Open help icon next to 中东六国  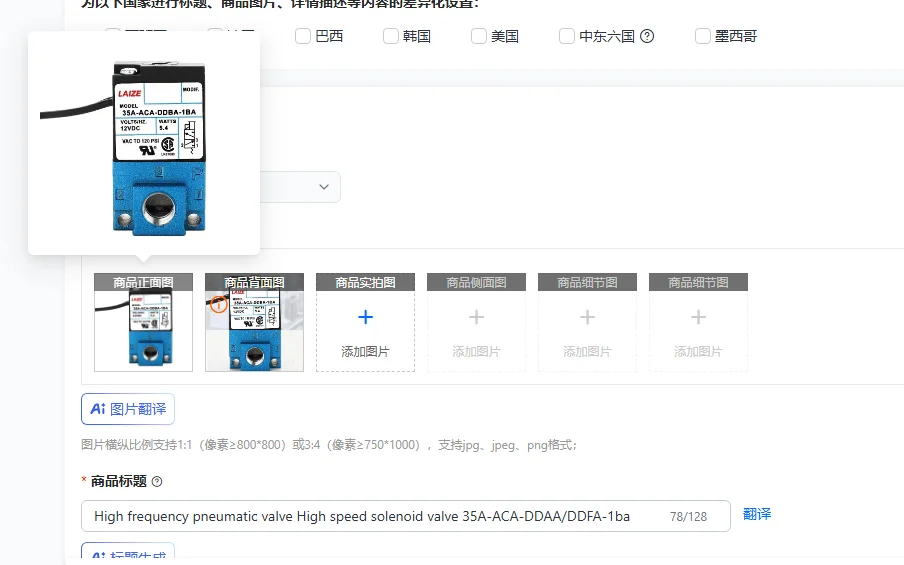pyautogui.click(x=647, y=36)
